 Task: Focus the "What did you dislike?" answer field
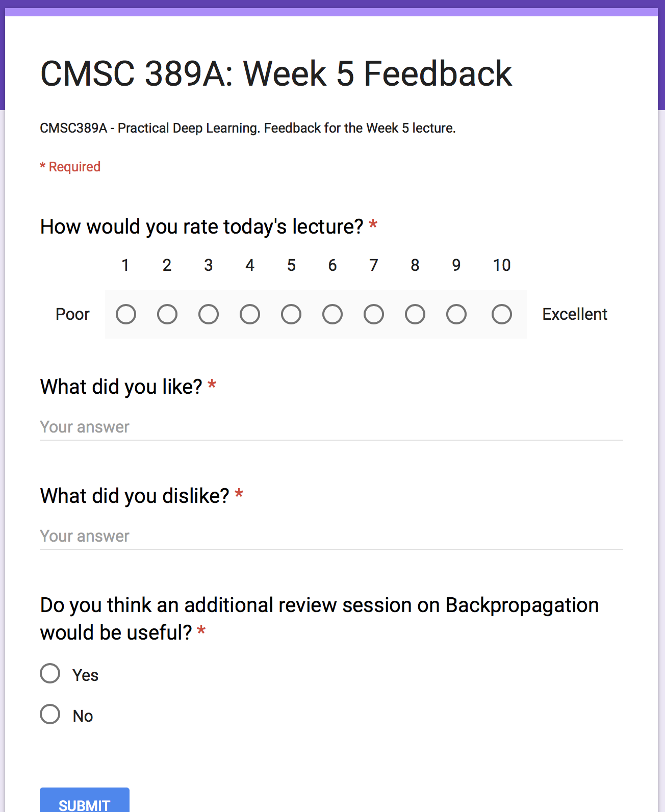[x=331, y=537]
